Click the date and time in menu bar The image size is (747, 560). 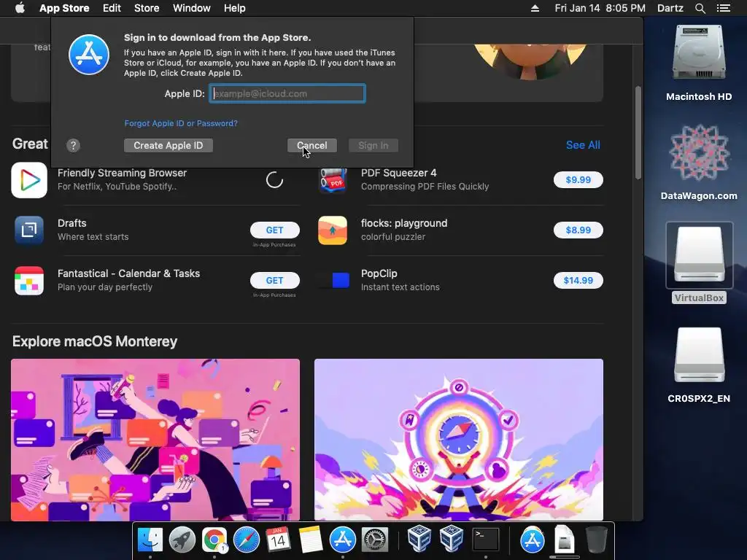point(600,8)
